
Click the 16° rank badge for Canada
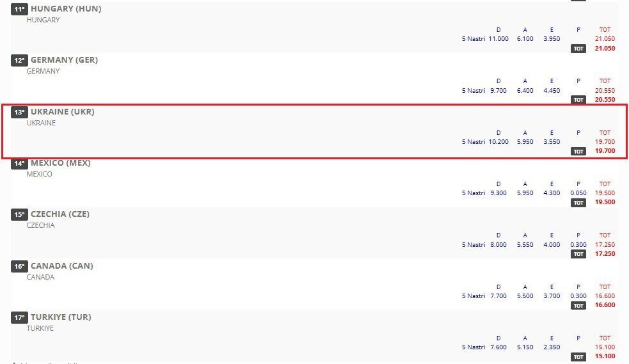click(x=19, y=266)
